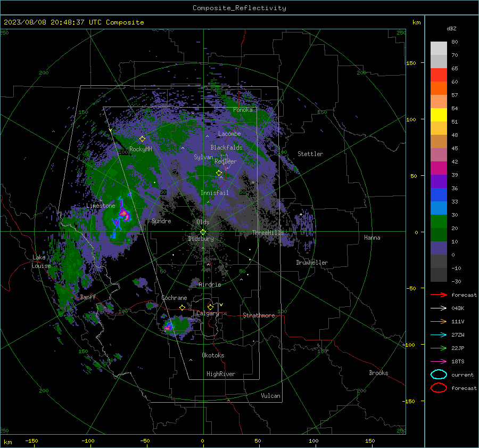479x448 pixels.
Task: Click the Composite_Reflectivity title text
Action: (x=239, y=8)
